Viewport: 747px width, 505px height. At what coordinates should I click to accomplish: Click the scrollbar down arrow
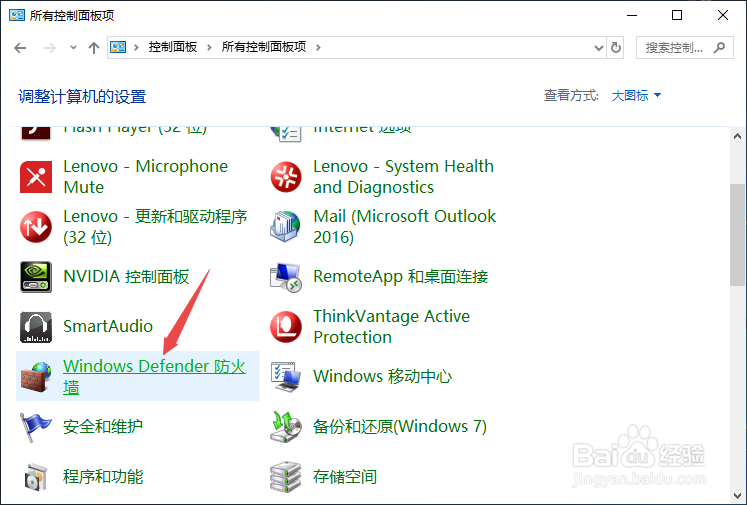[x=737, y=495]
